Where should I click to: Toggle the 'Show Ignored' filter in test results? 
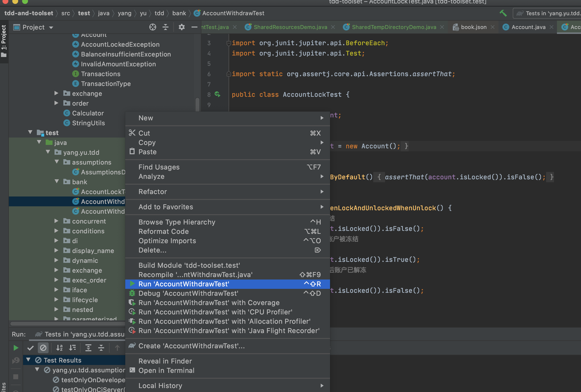[43, 348]
